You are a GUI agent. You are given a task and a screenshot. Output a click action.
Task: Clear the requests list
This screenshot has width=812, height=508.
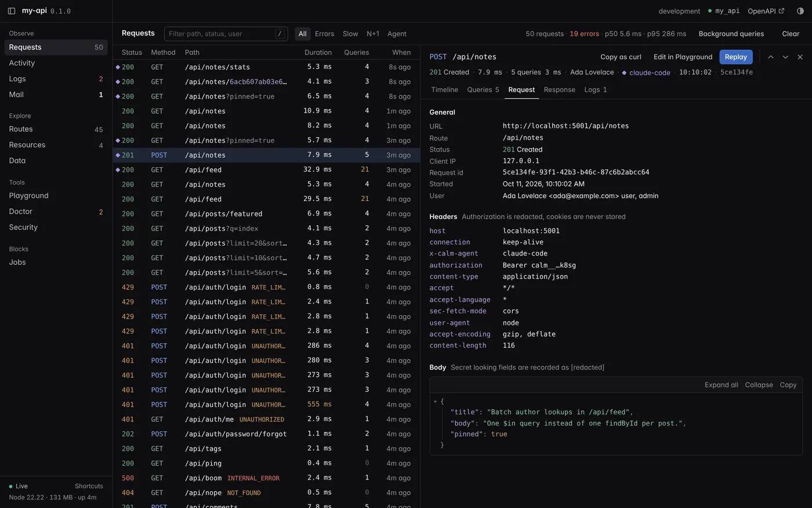pos(791,34)
